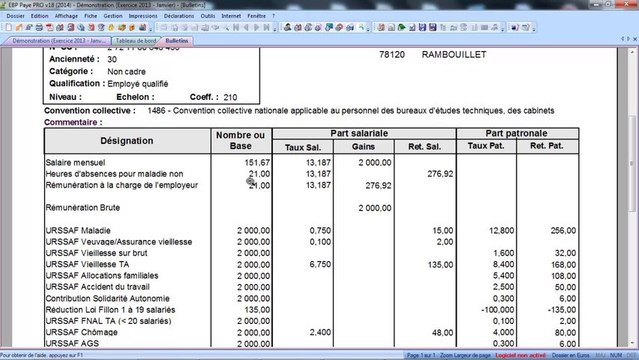Close the current tab with the X

[635, 39]
